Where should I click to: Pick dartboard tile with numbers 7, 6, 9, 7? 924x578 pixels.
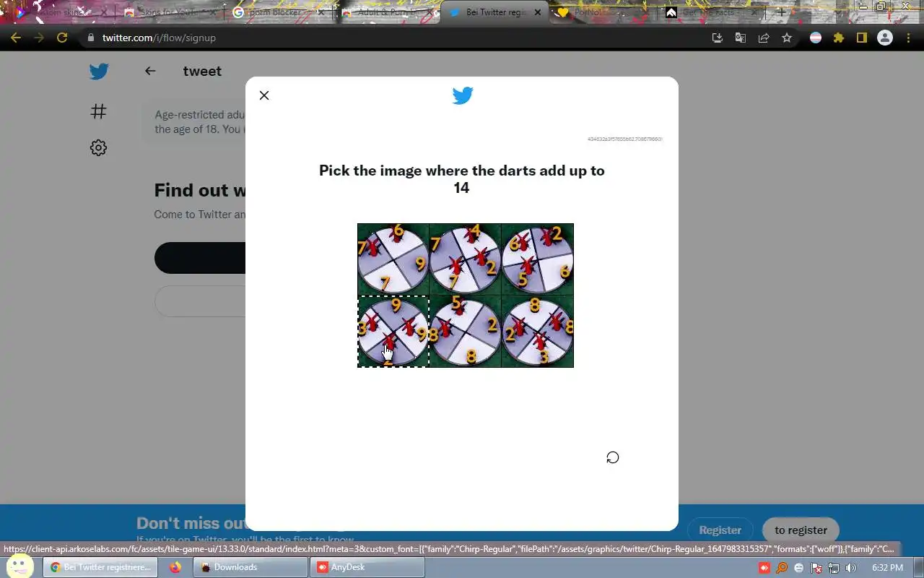[393, 259]
